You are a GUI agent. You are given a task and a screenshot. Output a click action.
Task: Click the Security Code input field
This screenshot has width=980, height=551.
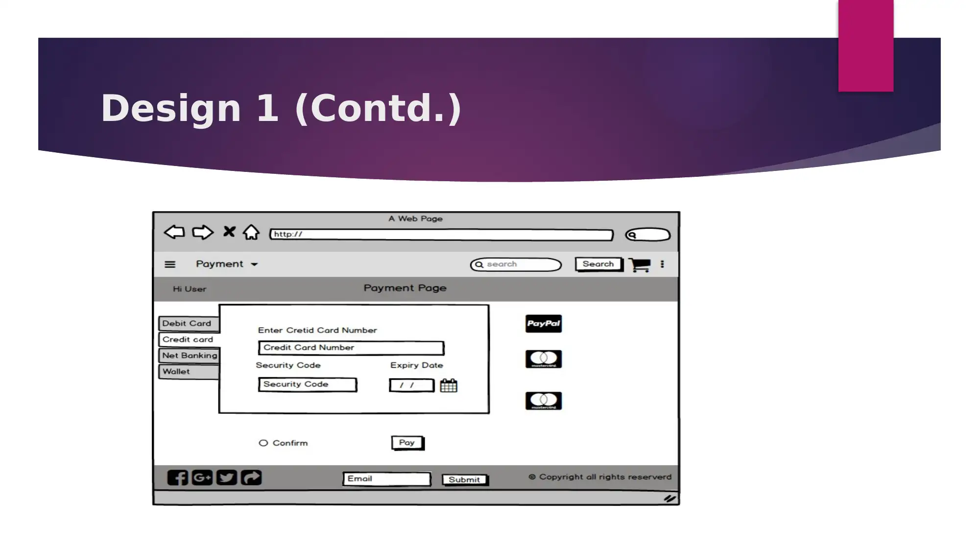pos(307,383)
